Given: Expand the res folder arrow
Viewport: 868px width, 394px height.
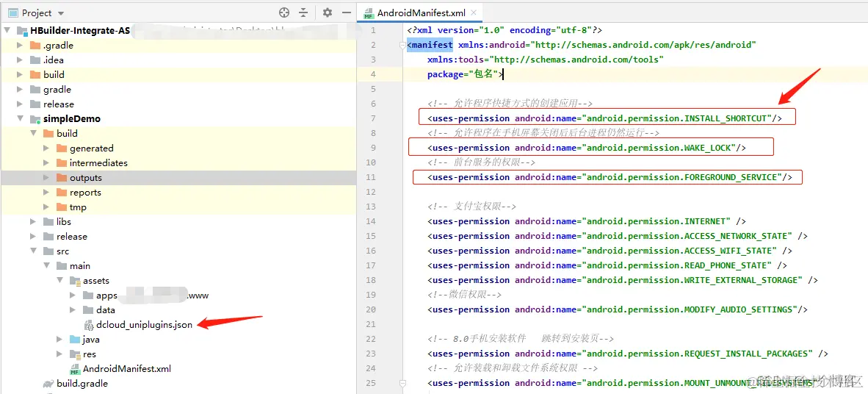Looking at the screenshot, I should tap(60, 354).
